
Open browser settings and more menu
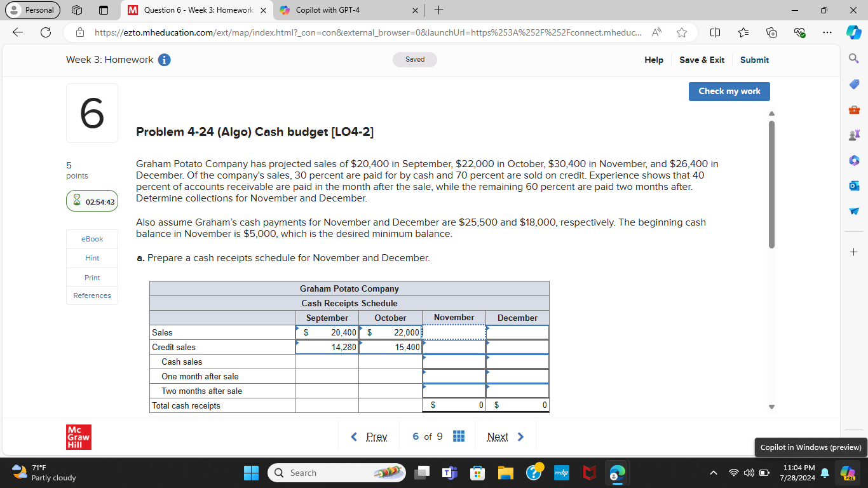pos(827,33)
